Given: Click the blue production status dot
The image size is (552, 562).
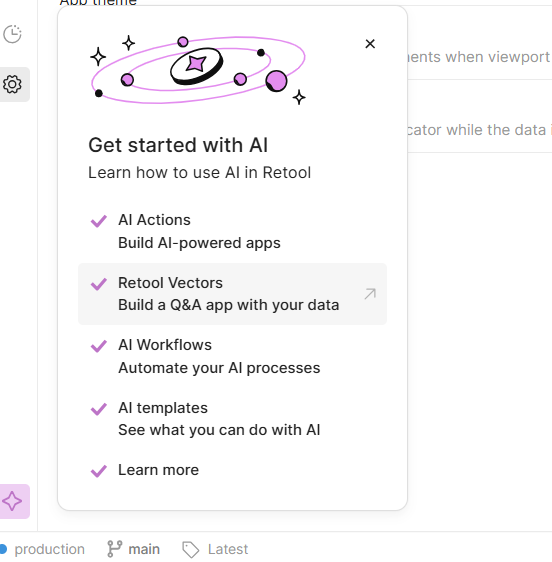Looking at the screenshot, I should (x=3, y=549).
